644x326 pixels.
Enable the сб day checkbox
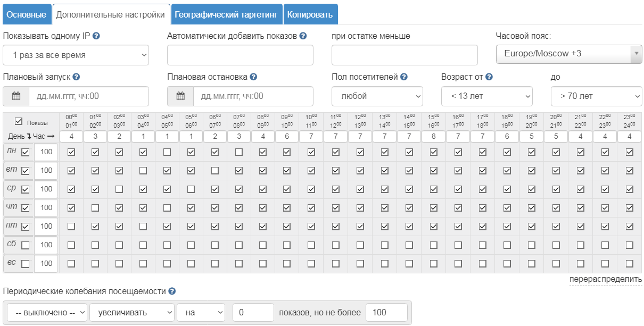(25, 245)
